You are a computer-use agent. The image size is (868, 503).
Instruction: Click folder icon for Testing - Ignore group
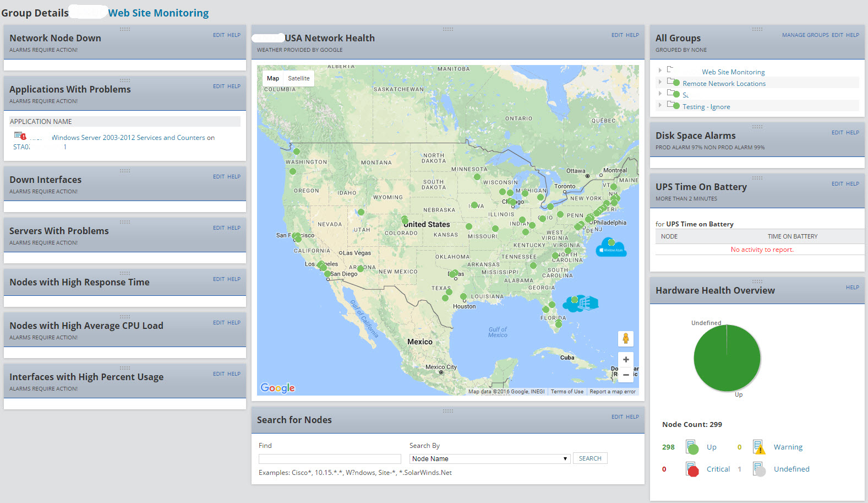pos(673,105)
